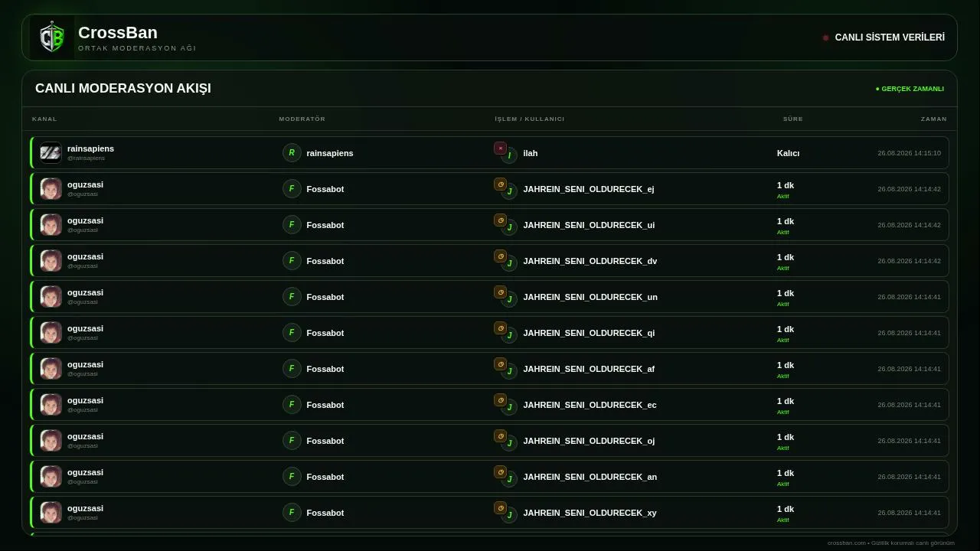Click the F Fossabot badge in the JAHREIN_SENI_OLDURECEK_ui row

(x=292, y=225)
